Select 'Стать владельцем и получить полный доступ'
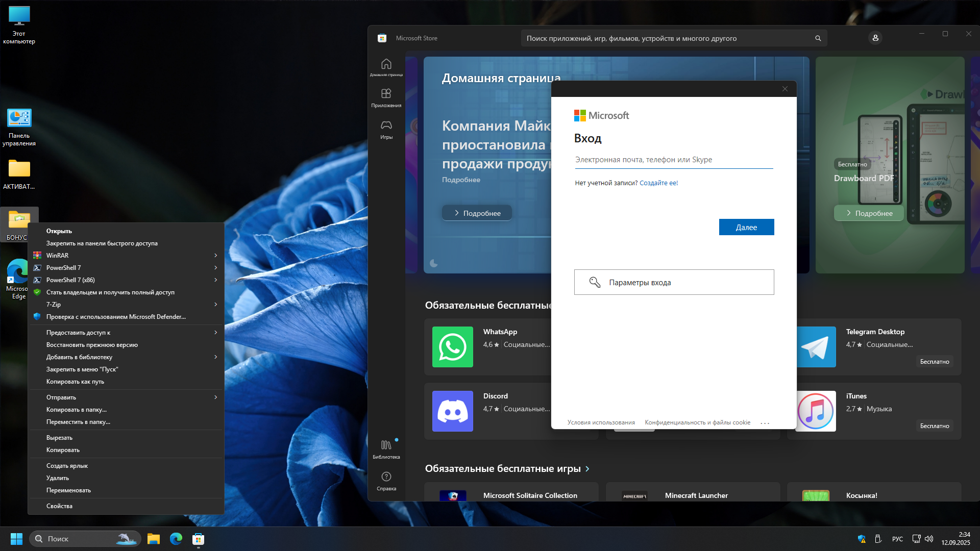Image resolution: width=980 pixels, height=551 pixels. [126, 292]
